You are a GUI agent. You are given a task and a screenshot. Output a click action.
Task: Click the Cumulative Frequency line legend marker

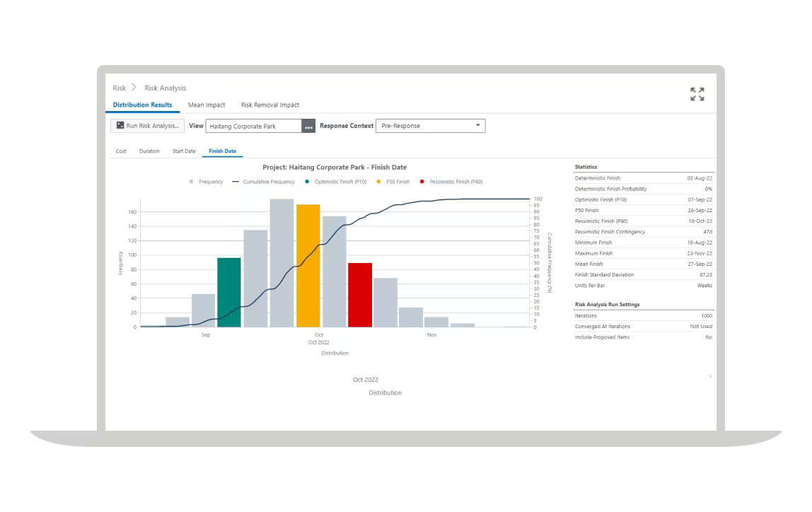pyautogui.click(x=235, y=182)
